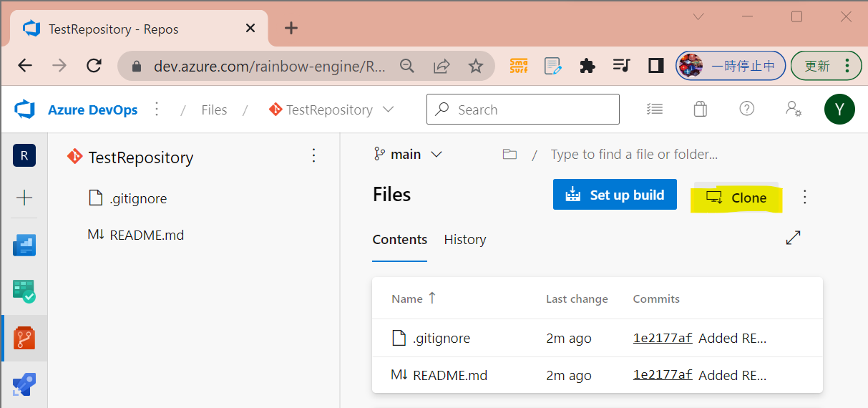The height and width of the screenshot is (408, 868).
Task: Open the Overview hub icon in sidebar
Action: (24, 244)
